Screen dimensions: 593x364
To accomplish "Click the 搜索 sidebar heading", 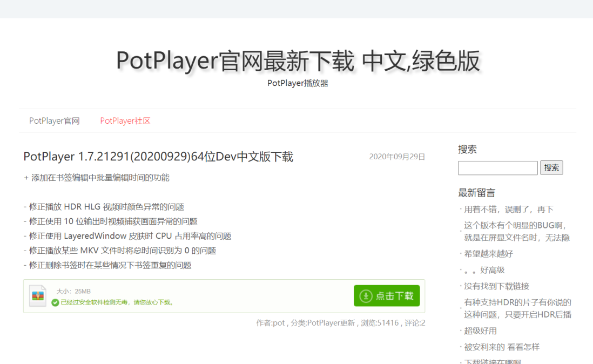I will (468, 149).
